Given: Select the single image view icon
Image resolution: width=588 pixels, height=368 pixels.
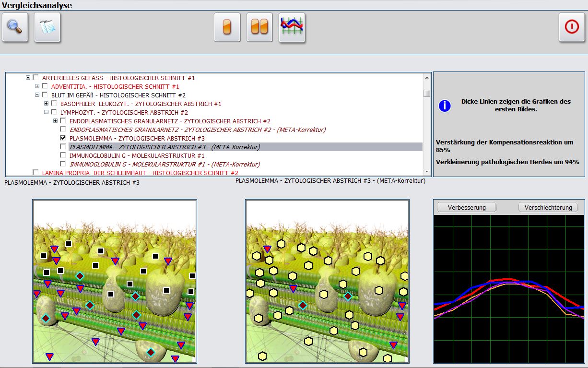Looking at the screenshot, I should point(227,27).
